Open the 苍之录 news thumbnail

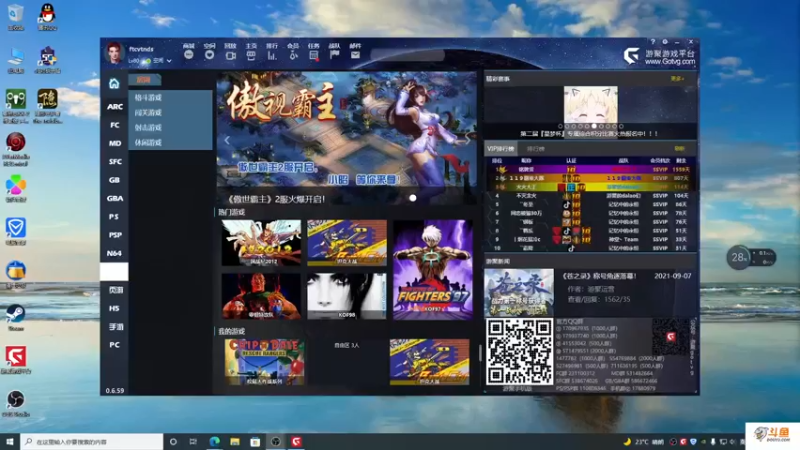(x=518, y=292)
